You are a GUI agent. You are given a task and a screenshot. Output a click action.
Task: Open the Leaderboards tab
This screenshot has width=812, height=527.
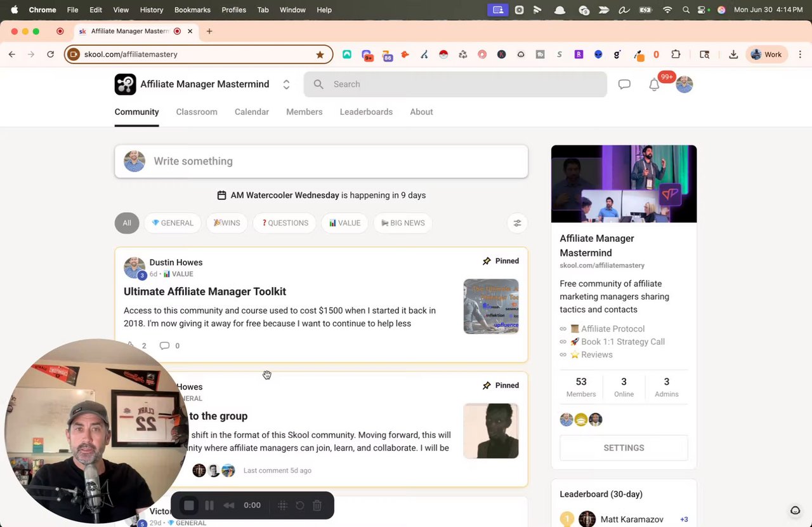366,112
